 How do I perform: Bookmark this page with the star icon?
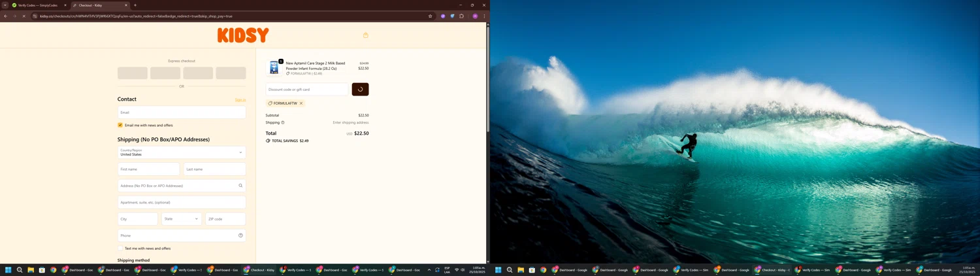click(430, 16)
